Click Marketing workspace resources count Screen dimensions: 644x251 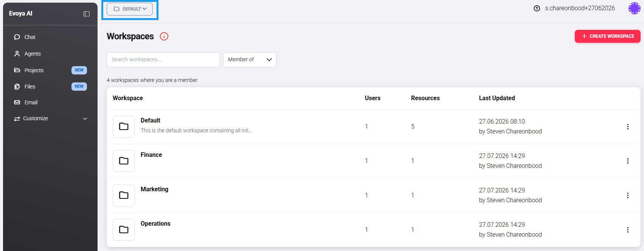(x=413, y=195)
